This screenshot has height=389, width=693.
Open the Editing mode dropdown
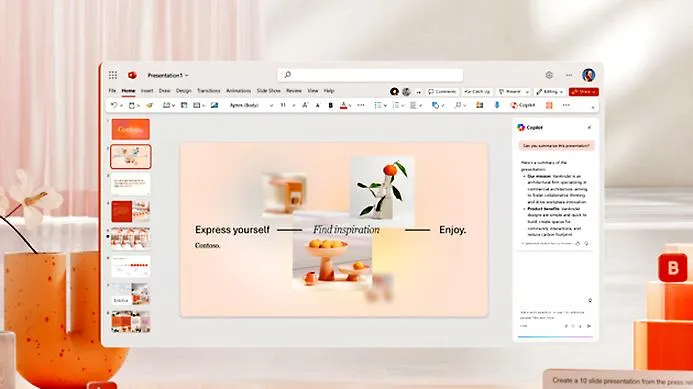[x=550, y=92]
